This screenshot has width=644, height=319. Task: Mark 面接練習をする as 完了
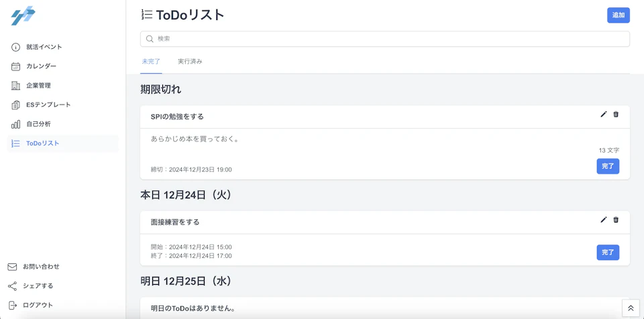[608, 253]
